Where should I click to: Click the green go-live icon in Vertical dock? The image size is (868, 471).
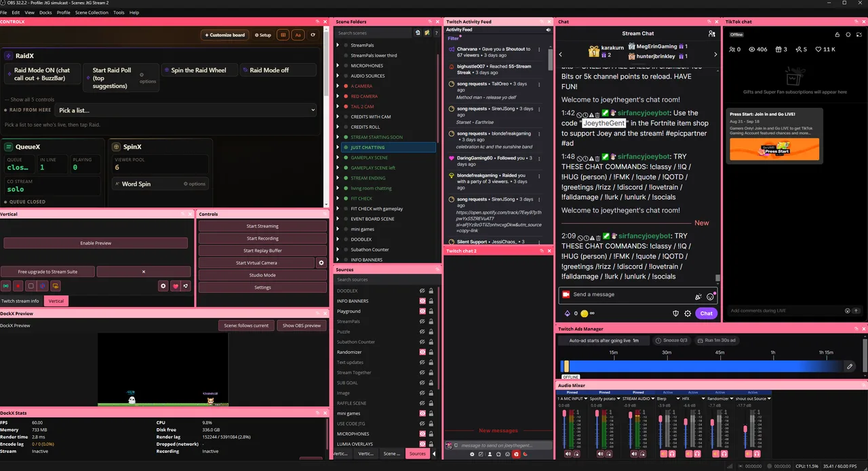[6, 286]
